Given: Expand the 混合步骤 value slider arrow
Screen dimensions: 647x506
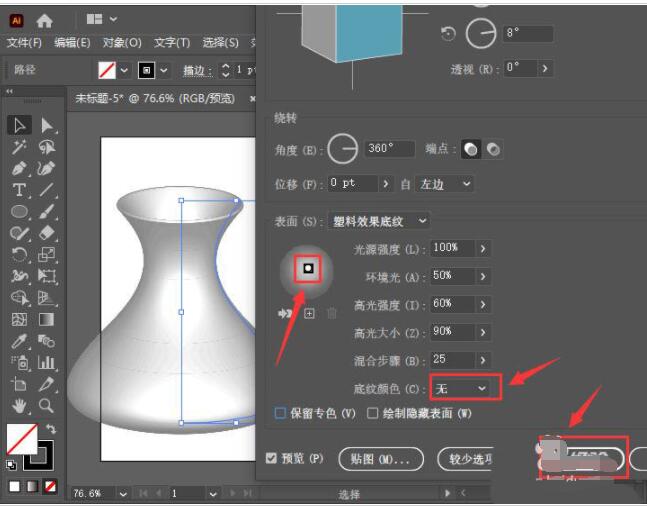Looking at the screenshot, I should tap(483, 360).
